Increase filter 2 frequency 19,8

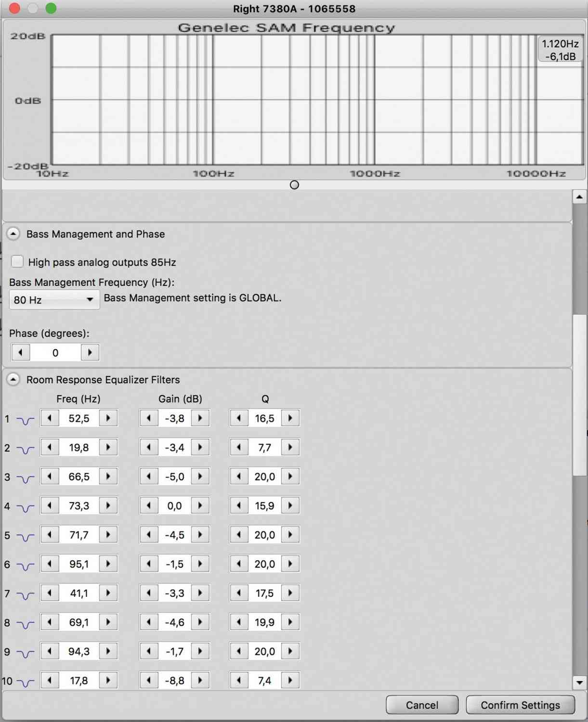click(x=108, y=447)
